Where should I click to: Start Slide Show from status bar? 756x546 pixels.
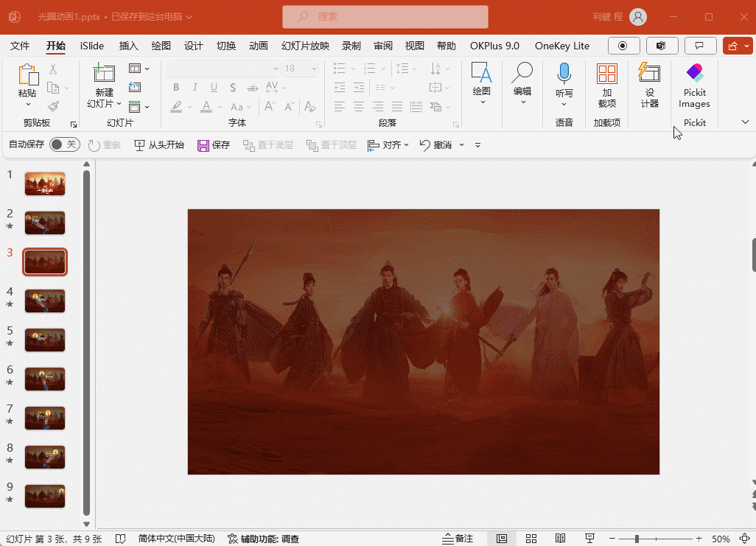pos(589,539)
